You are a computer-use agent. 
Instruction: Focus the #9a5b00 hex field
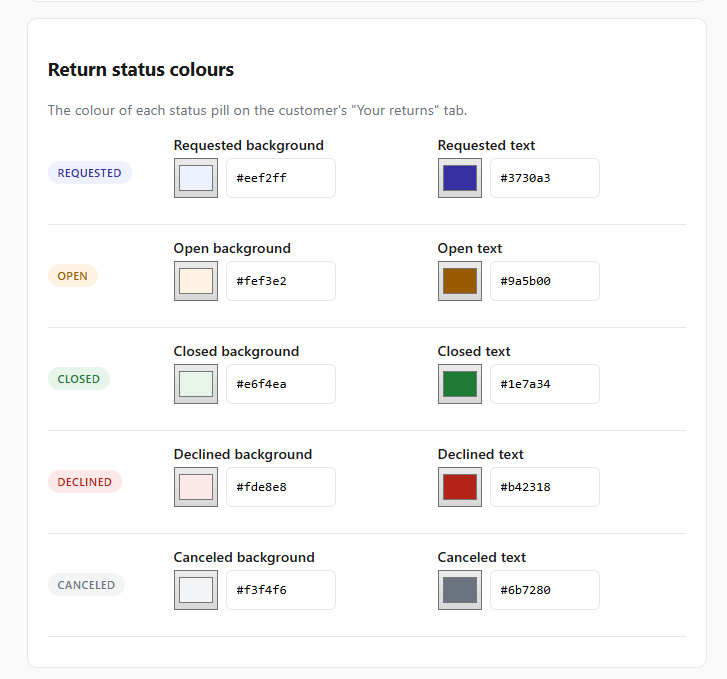tap(545, 281)
